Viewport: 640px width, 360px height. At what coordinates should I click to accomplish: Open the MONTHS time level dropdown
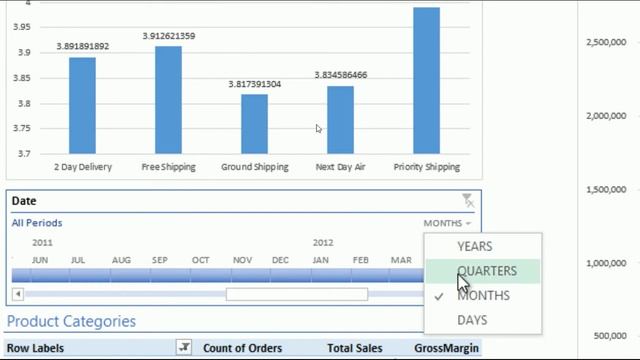447,223
